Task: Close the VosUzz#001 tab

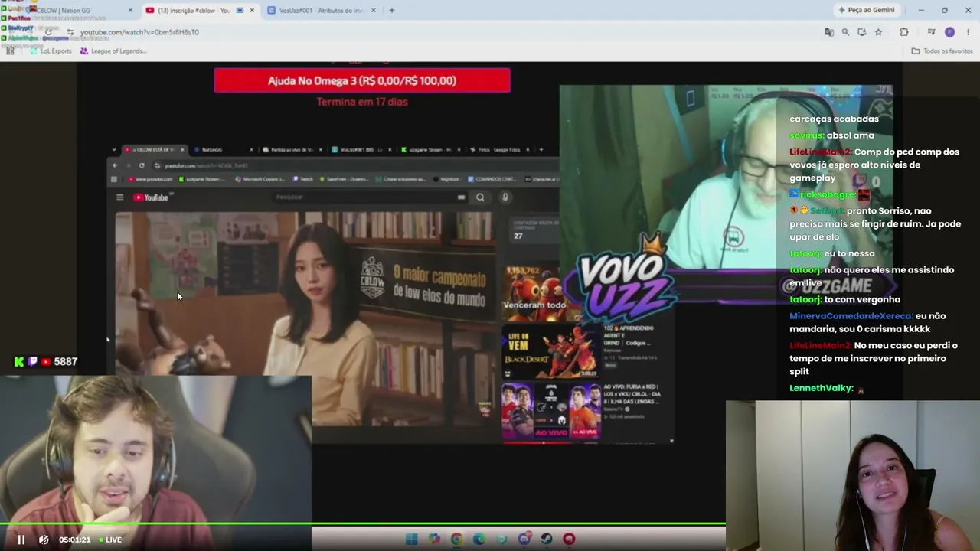Action: (374, 11)
